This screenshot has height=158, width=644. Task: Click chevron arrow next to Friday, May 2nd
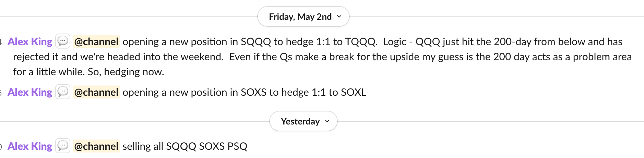tap(339, 16)
